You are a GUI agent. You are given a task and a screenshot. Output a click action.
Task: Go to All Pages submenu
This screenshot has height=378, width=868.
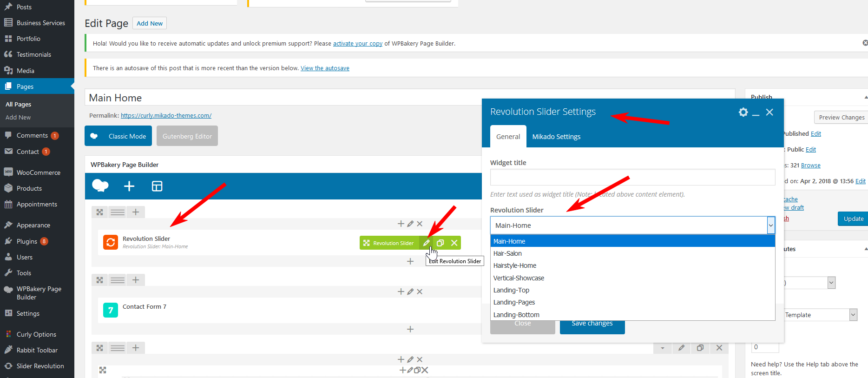coord(19,105)
